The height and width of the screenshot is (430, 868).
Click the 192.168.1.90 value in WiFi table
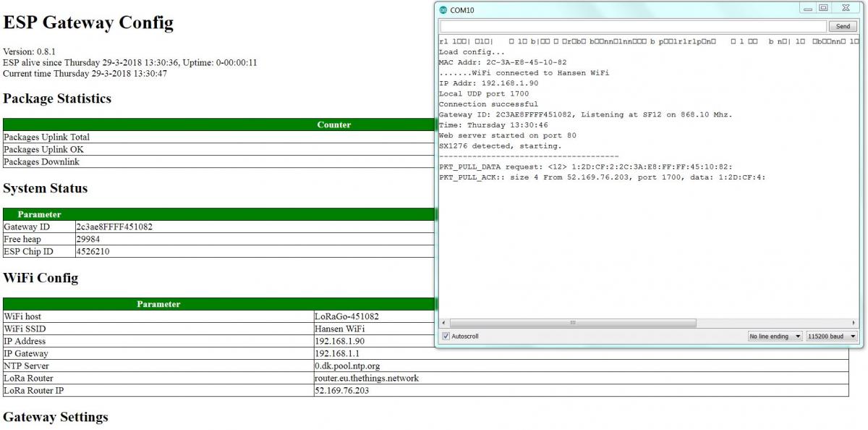coord(339,341)
